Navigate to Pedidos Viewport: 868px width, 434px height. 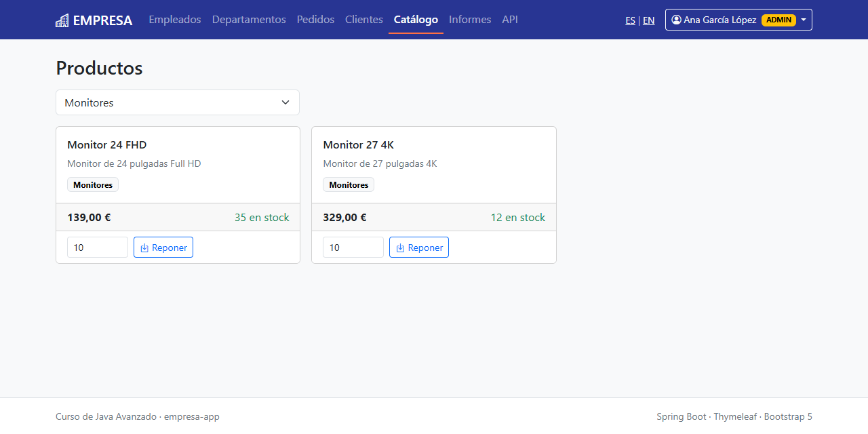315,20
